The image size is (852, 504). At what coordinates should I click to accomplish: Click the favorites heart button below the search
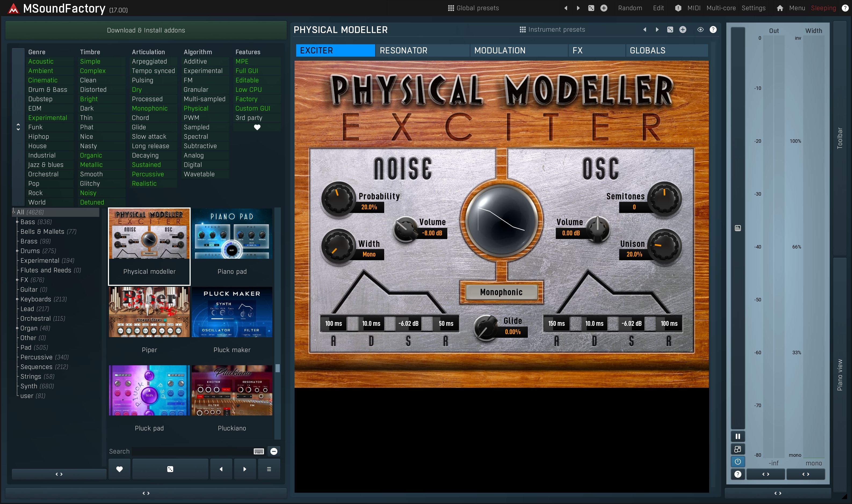119,469
